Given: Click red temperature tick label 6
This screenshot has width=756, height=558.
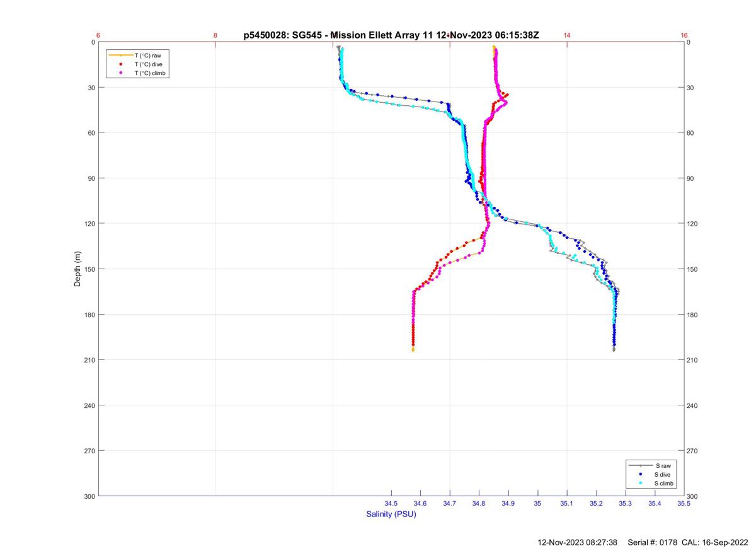Looking at the screenshot, I should 99,35.
